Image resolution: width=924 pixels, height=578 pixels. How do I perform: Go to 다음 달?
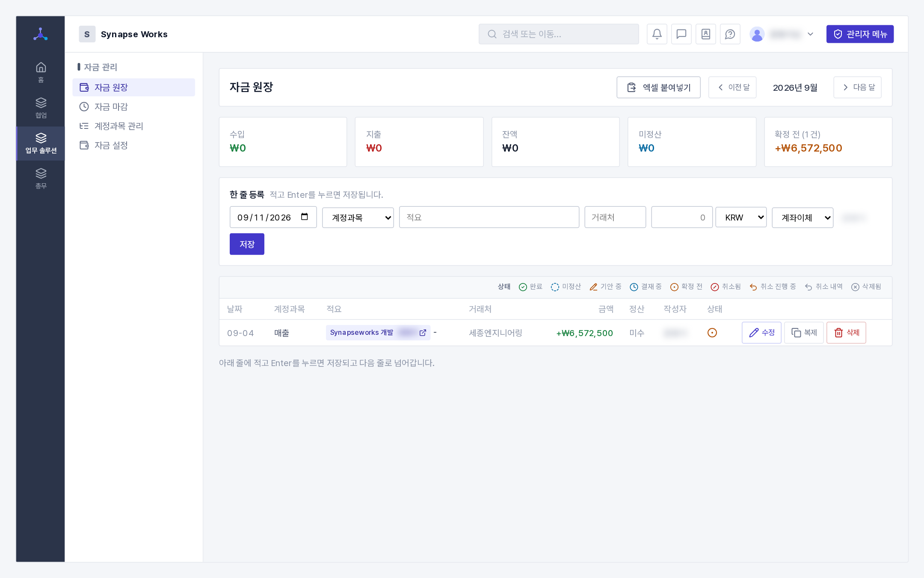857,87
